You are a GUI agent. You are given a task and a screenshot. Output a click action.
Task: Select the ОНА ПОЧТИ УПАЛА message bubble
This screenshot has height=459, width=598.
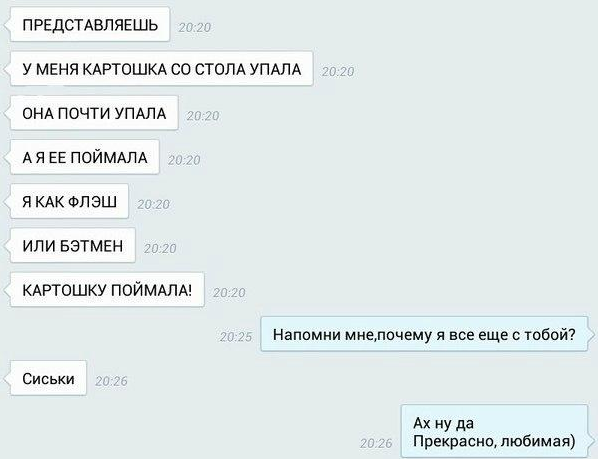[x=94, y=113]
